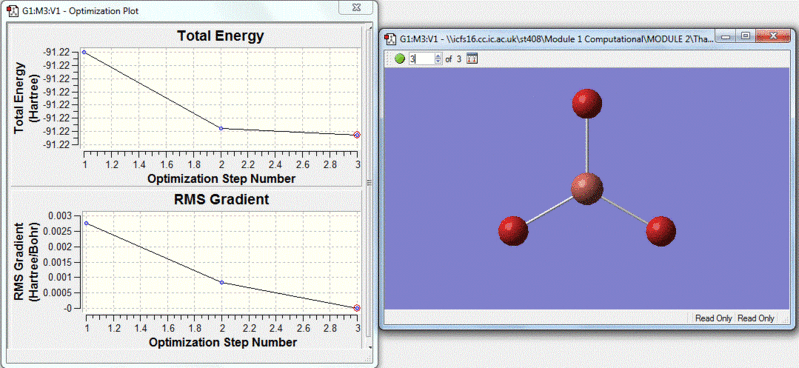Click the 0.003 label on RMS Gradient axis
This screenshot has height=368, width=799.
61,216
